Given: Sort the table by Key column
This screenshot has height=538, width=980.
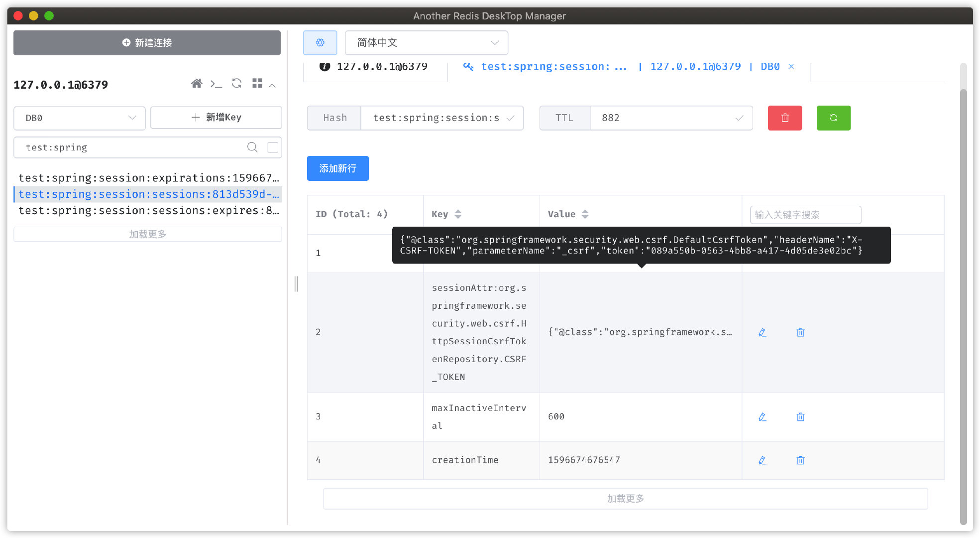Looking at the screenshot, I should coord(458,214).
